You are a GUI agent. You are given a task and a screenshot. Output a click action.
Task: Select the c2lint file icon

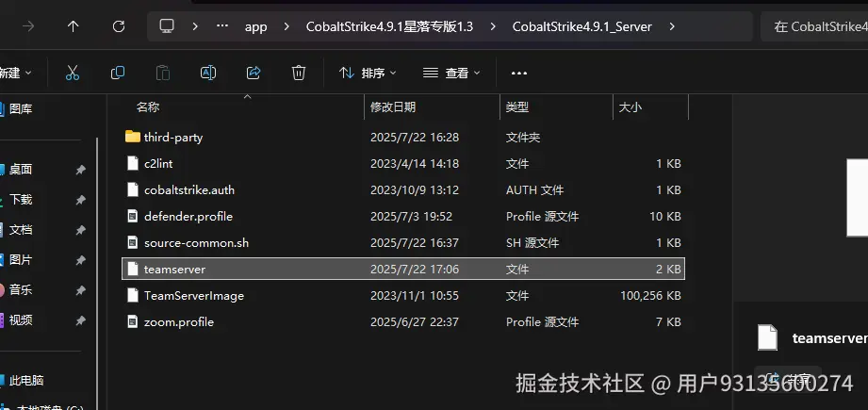[x=132, y=163]
